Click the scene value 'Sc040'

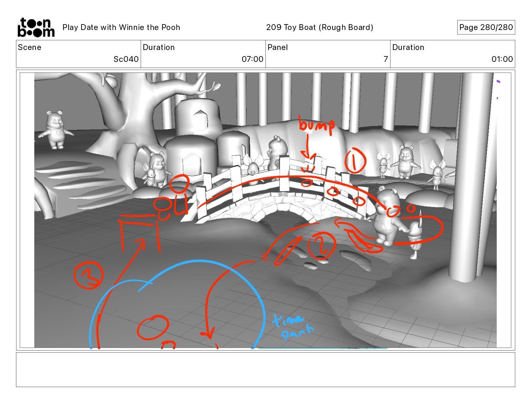click(x=126, y=59)
